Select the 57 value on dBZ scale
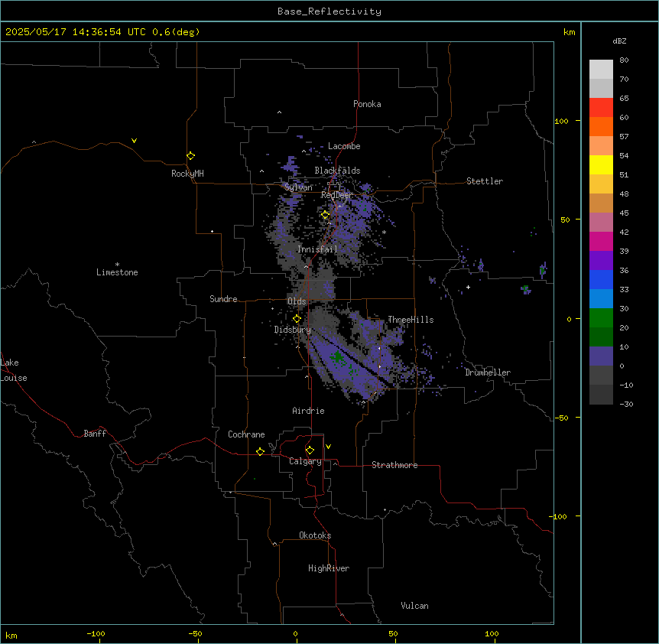The height and width of the screenshot is (644, 659). click(624, 137)
